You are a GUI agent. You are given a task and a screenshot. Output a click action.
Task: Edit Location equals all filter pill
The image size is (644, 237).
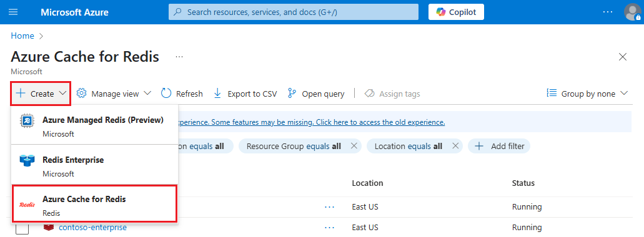pos(409,146)
